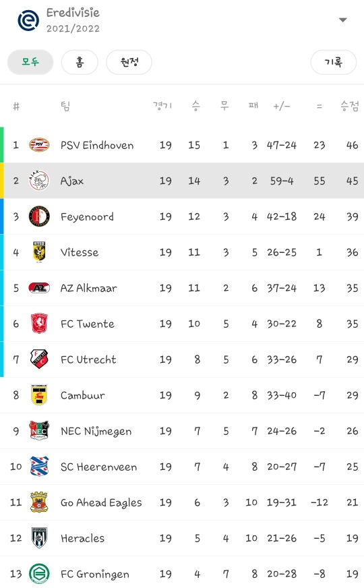Open the Heracles team row
Viewport: 364px width, 588px height.
[x=182, y=538]
